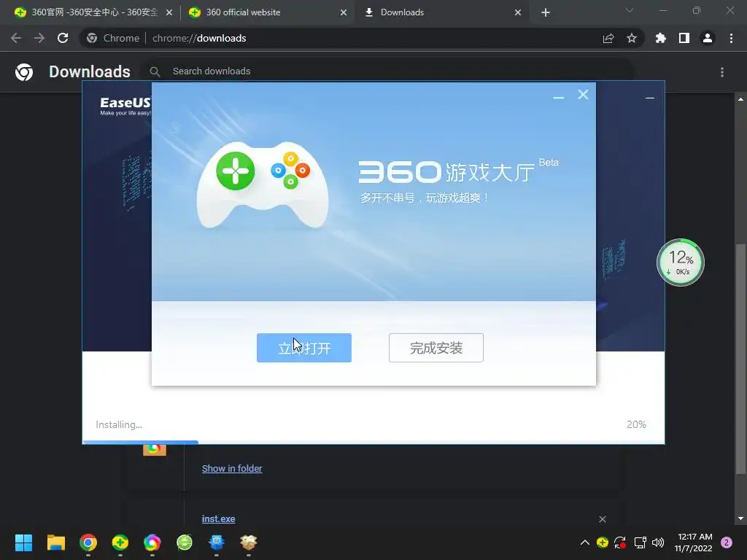This screenshot has width=747, height=560.
Task: Open File Explorer from the taskbar
Action: click(55, 542)
